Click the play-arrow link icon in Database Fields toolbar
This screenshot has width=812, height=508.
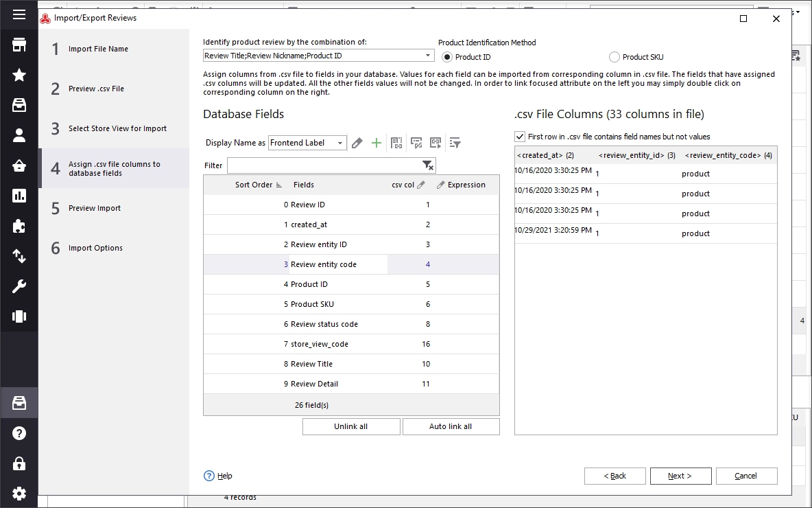(x=435, y=143)
